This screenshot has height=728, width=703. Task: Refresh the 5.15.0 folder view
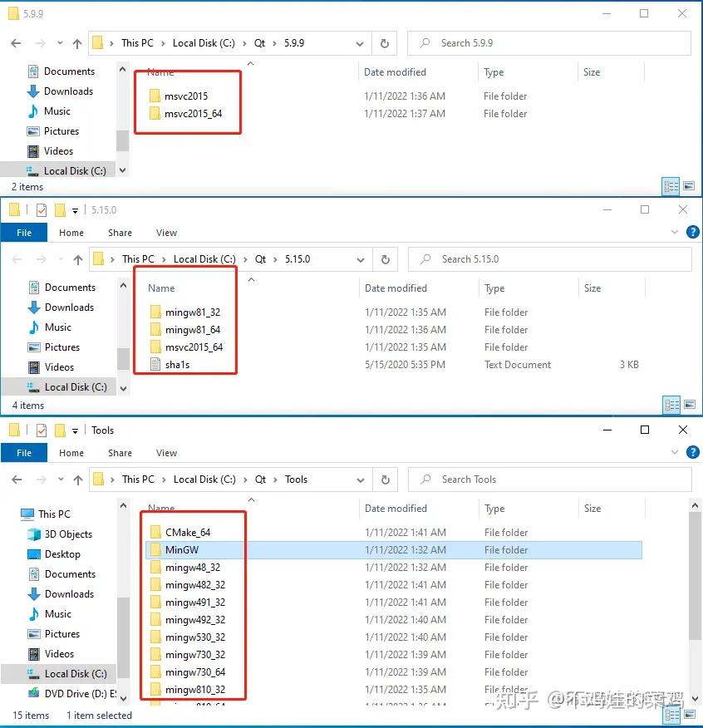pyautogui.click(x=385, y=258)
